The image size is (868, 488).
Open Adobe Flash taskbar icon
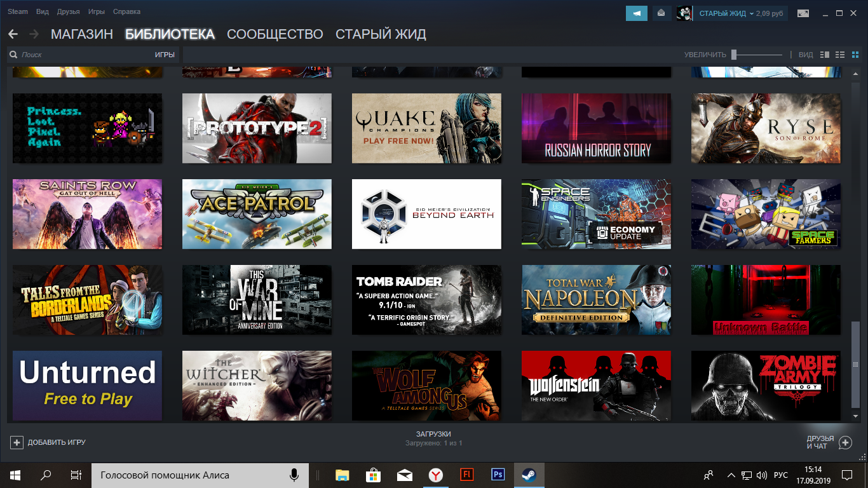tap(466, 475)
